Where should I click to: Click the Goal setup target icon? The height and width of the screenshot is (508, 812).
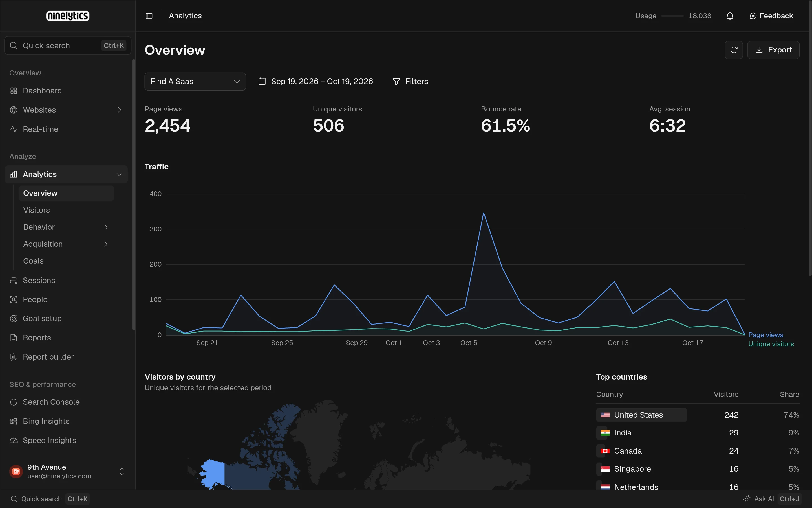[14, 319]
